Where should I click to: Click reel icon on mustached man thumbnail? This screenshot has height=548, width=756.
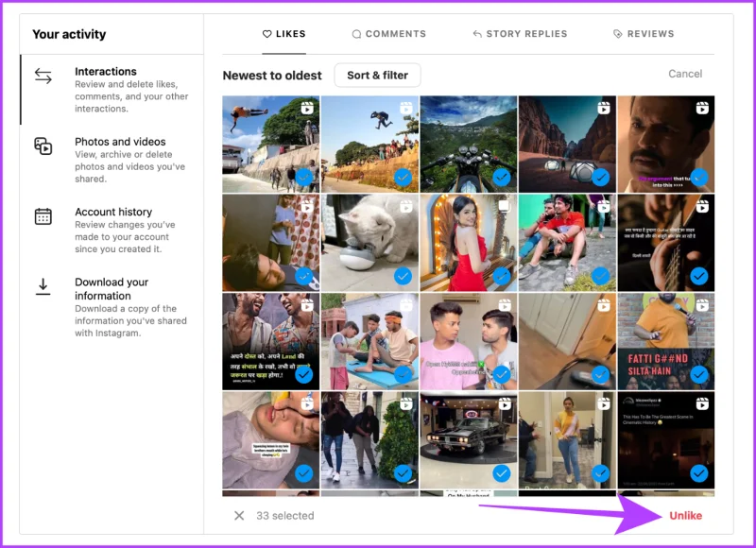[x=702, y=108]
